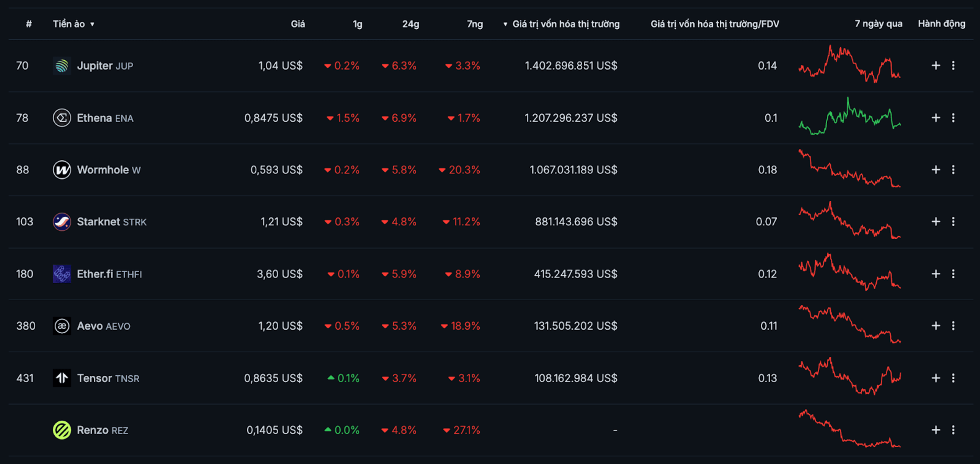Image resolution: width=980 pixels, height=464 pixels.
Task: Click Aevo's 7-day change 18.9%
Action: click(461, 326)
